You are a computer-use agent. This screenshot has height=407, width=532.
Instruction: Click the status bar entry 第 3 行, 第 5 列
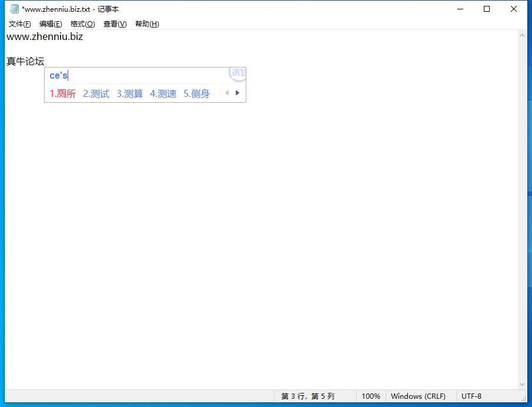tap(307, 396)
